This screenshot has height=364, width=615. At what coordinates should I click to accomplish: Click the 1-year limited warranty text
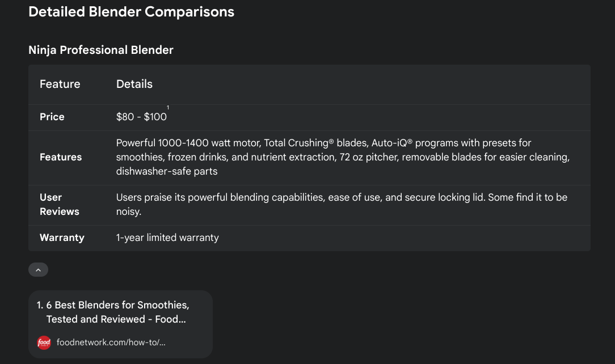[167, 238]
